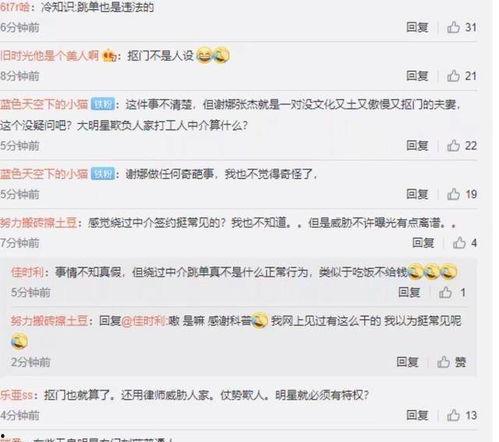Open 乐亚ss user profile
The image size is (499, 442).
pyautogui.click(x=16, y=395)
